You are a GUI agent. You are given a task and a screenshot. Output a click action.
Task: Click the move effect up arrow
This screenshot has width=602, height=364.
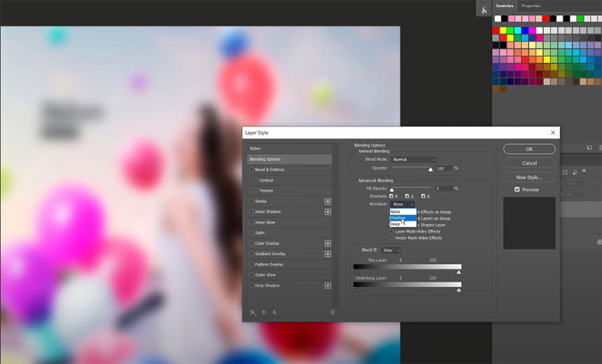pyautogui.click(x=264, y=312)
